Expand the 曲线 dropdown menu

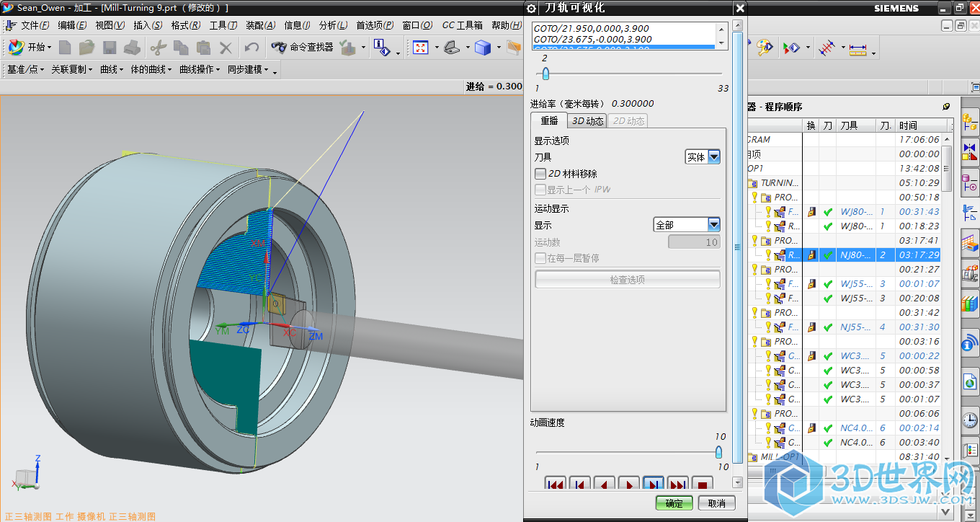click(x=112, y=69)
